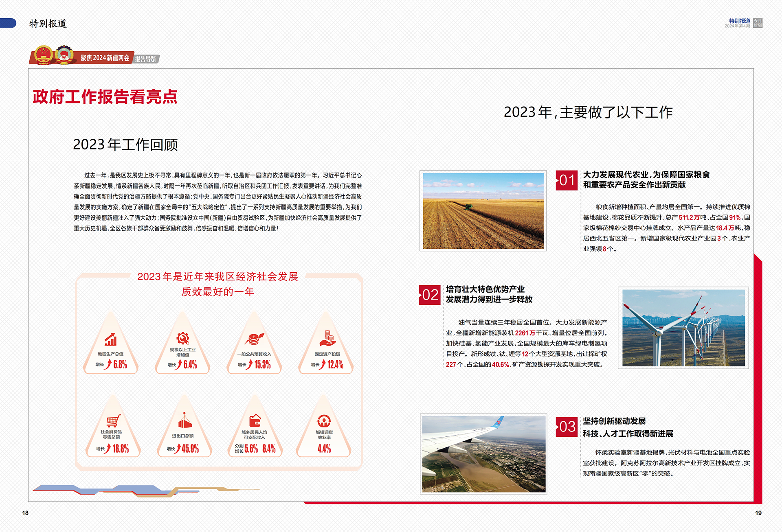
Task: Click the title 培育壮大特色优势产业
Action: coord(485,289)
